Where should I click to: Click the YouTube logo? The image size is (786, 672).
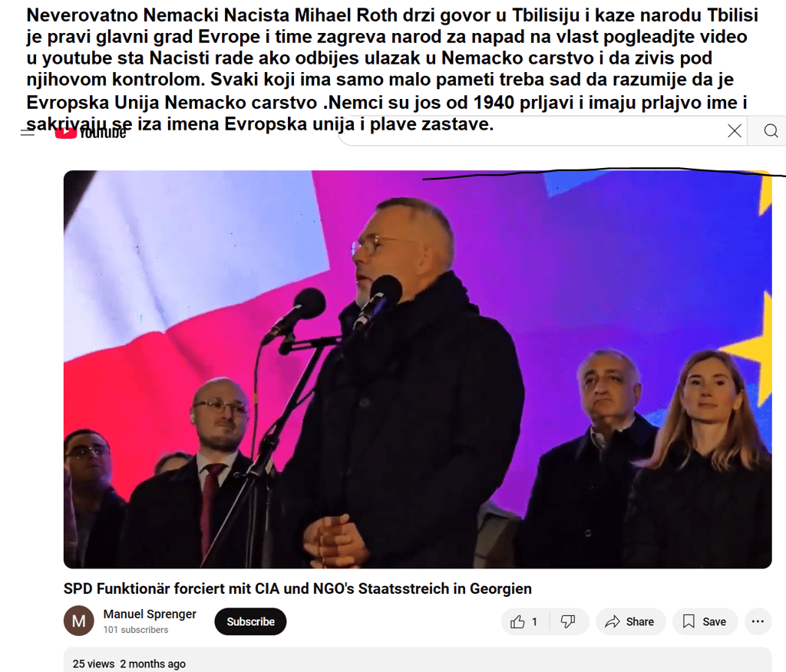tap(91, 132)
